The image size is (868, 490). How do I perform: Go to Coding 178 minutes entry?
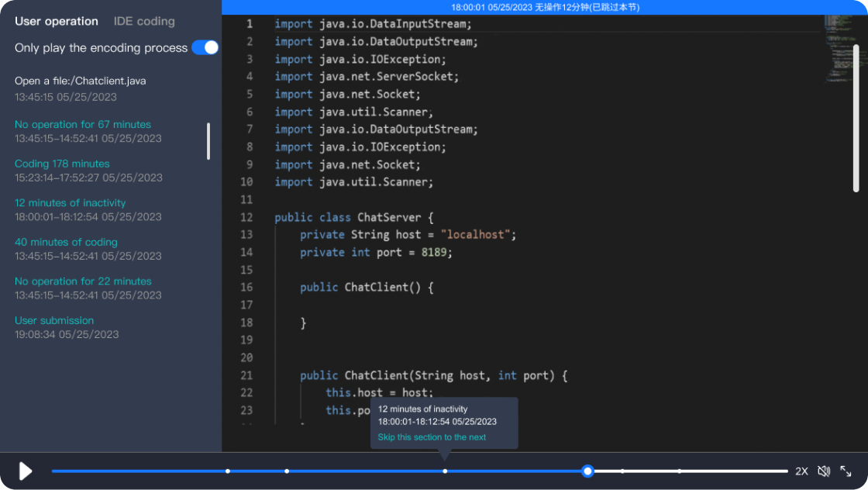point(62,164)
